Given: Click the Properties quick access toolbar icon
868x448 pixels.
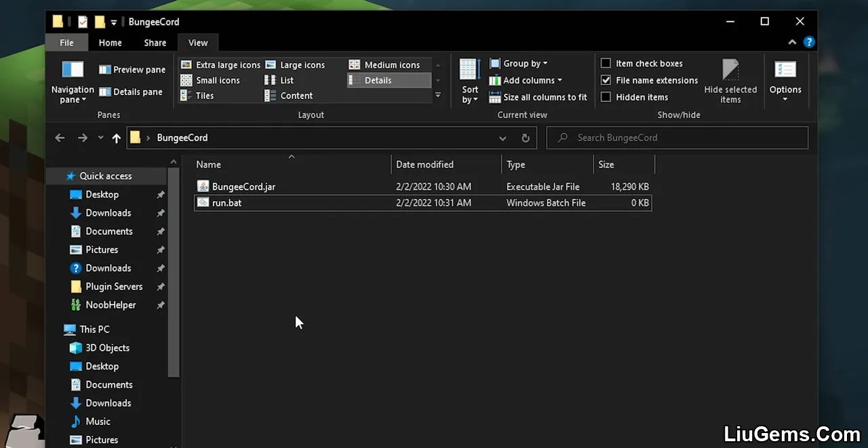Looking at the screenshot, I should (x=83, y=22).
